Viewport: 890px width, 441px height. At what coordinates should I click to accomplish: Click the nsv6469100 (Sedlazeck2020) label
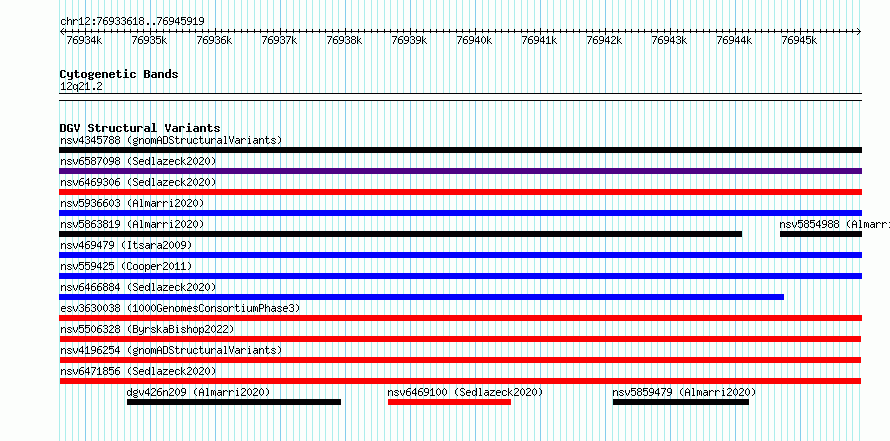tap(465, 392)
